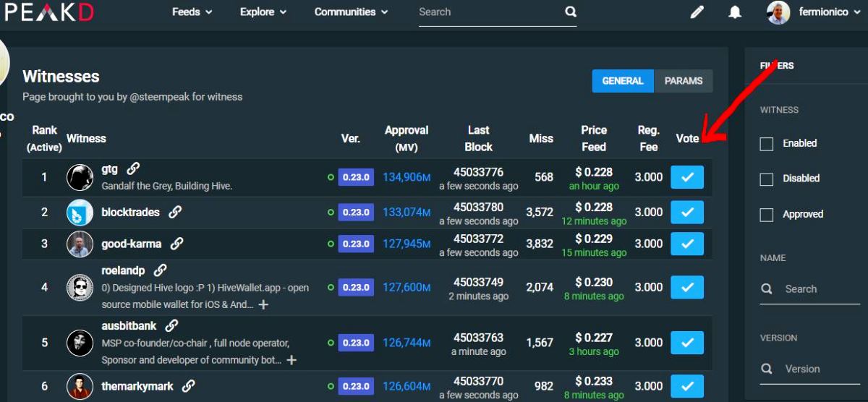Click last block 45033780
The width and height of the screenshot is (868, 402).
pos(478,207)
